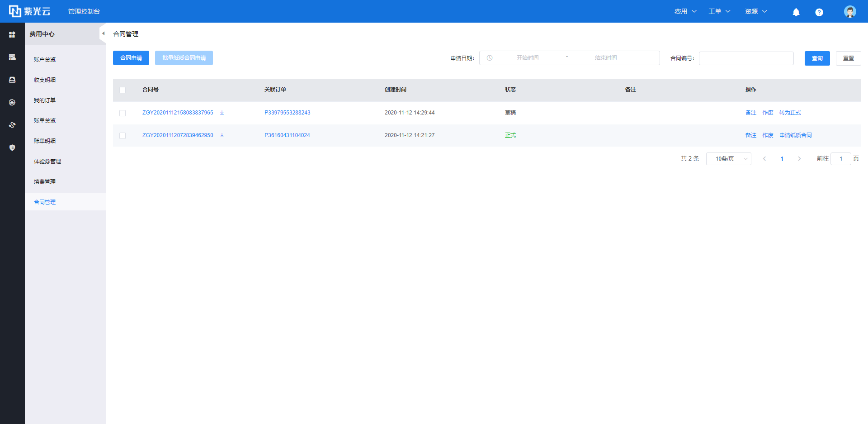Click 备注 for the 正式 contract row

pyautogui.click(x=751, y=135)
